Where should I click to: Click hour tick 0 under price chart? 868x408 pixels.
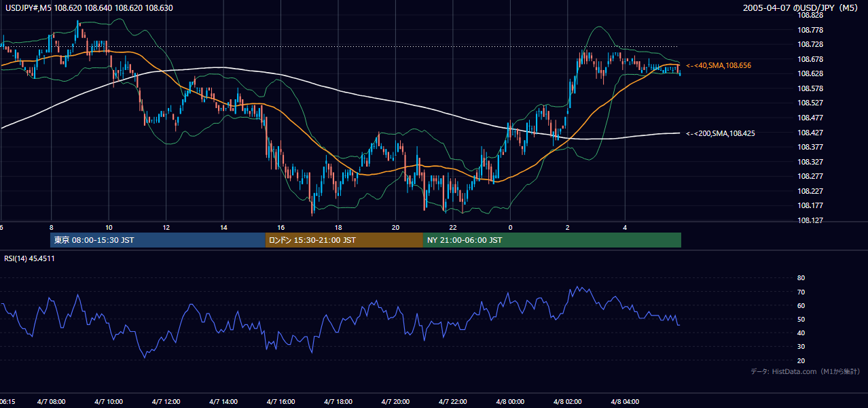point(510,227)
